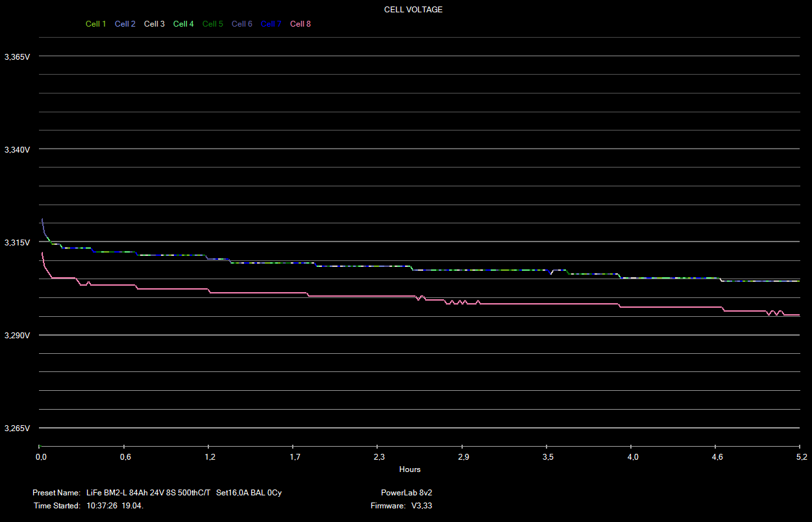Select the Time Started value 10:37:26

point(103,506)
